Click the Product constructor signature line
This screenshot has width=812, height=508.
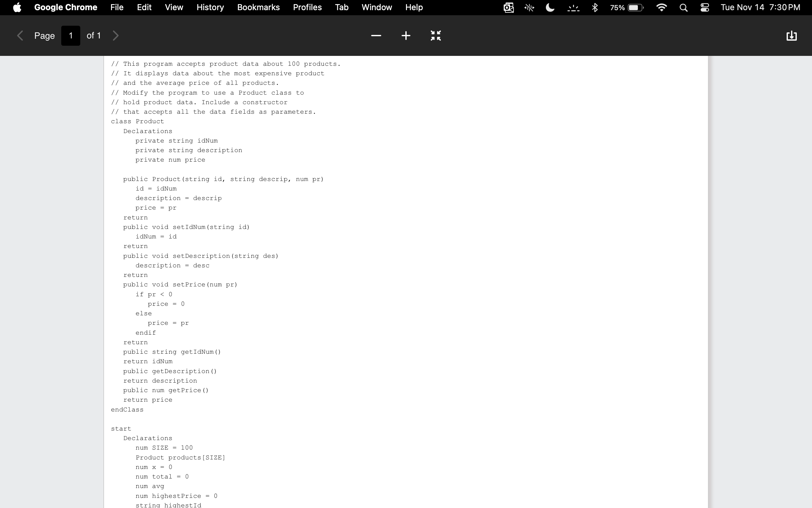pyautogui.click(x=224, y=179)
